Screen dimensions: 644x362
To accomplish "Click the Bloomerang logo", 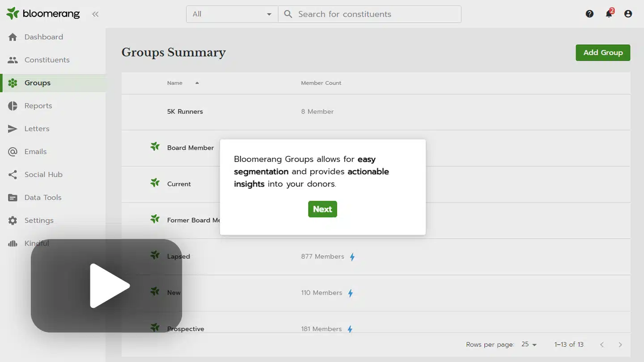I will pos(43,14).
